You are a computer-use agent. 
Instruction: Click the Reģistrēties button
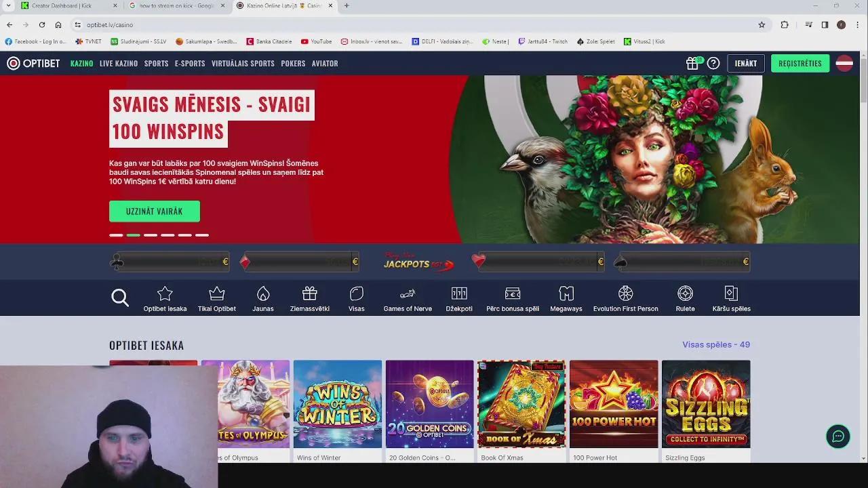[x=800, y=63]
